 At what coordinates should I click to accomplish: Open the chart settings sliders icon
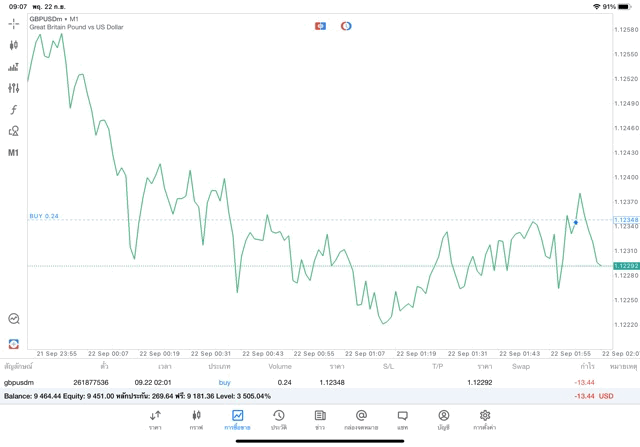click(14, 88)
